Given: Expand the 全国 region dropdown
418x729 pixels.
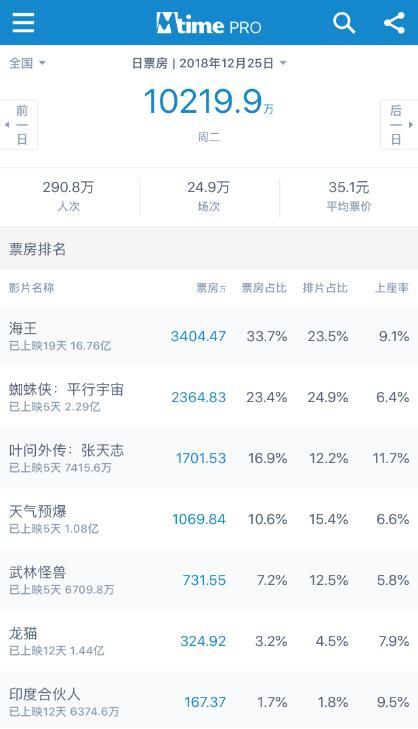Looking at the screenshot, I should pyautogui.click(x=27, y=63).
